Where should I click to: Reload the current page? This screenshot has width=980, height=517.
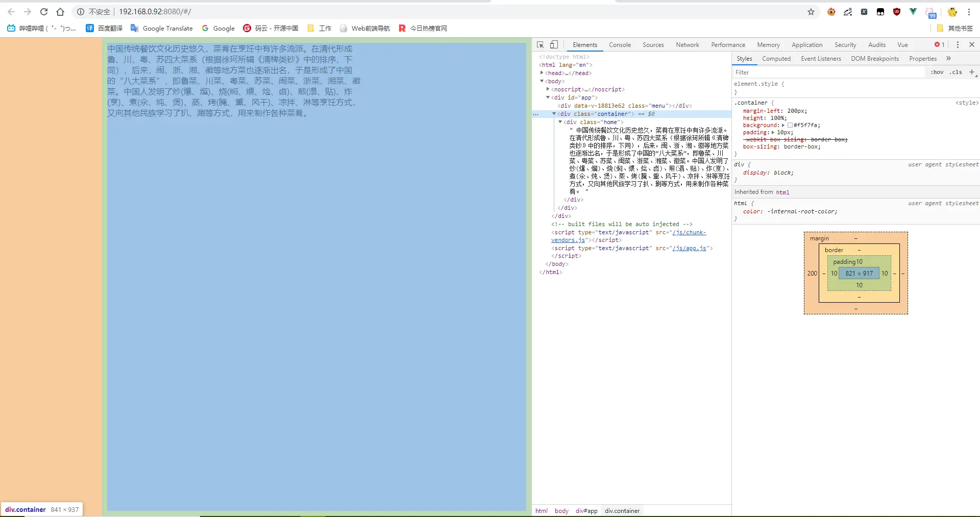click(44, 12)
